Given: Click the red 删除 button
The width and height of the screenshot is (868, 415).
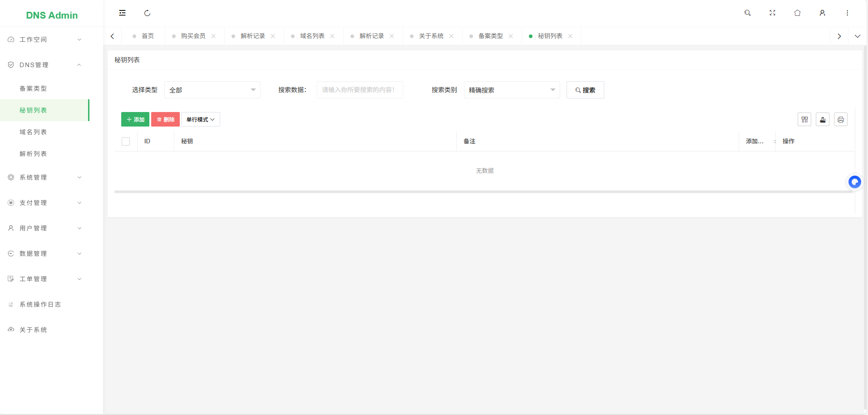Looking at the screenshot, I should (x=165, y=119).
